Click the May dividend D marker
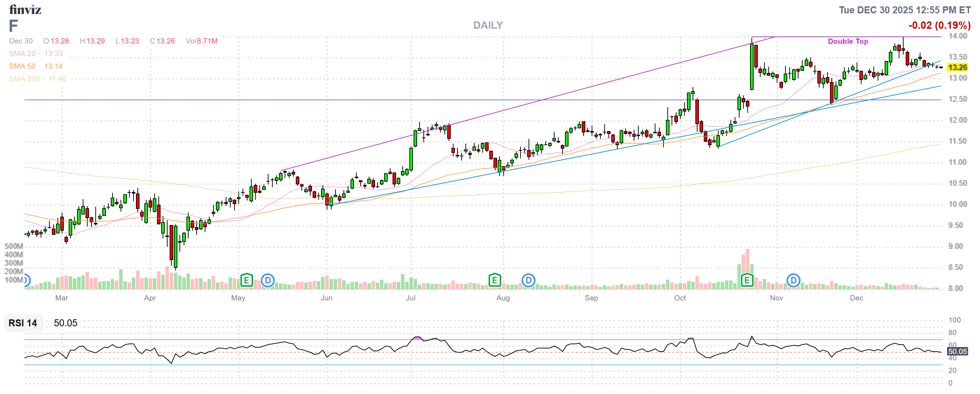 point(268,281)
